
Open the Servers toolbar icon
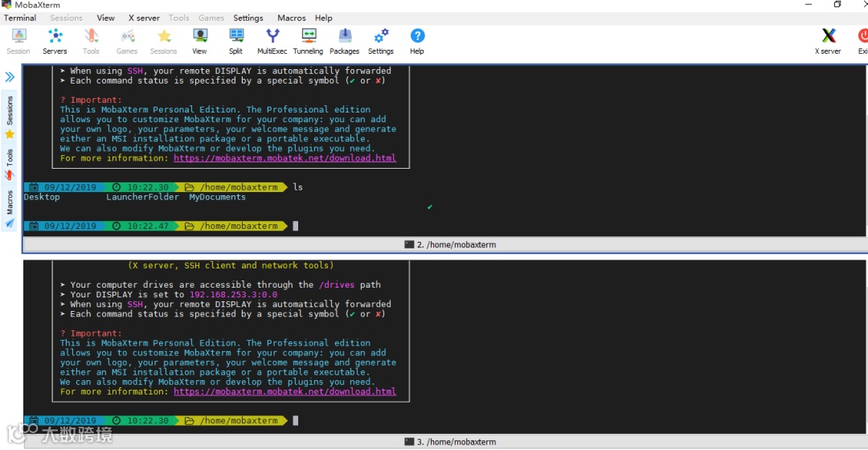pos(55,42)
